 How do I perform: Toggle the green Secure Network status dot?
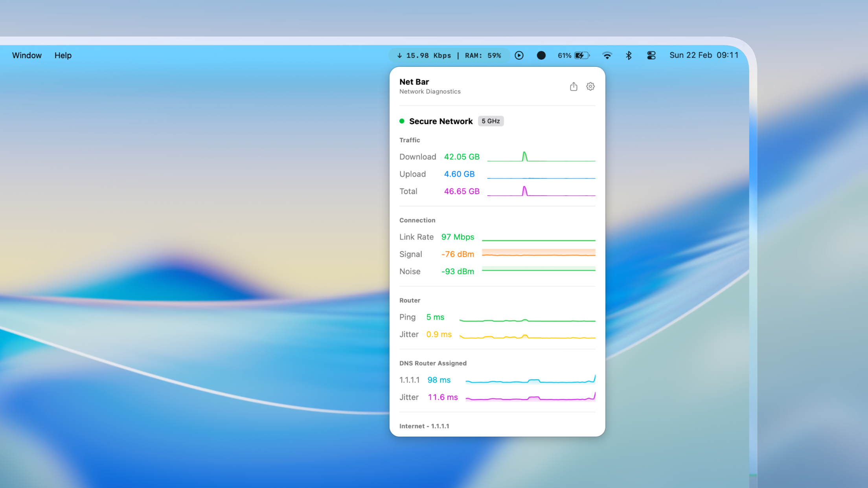402,121
